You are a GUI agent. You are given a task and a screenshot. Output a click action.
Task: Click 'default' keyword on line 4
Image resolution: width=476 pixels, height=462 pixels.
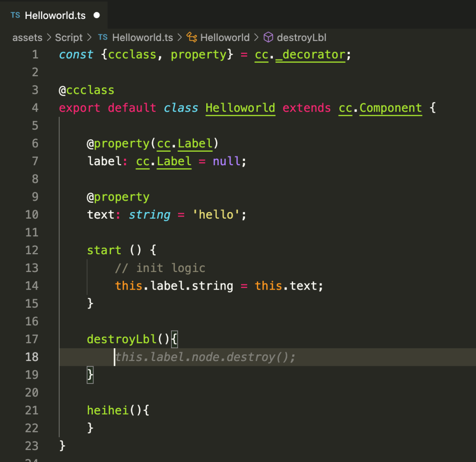click(132, 108)
